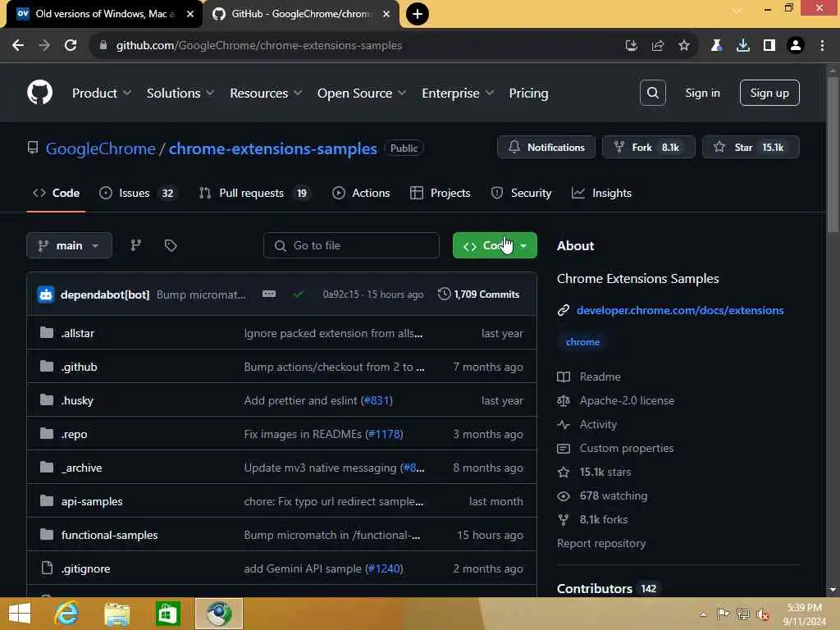Viewport: 840px width, 630px height.
Task: Click the branches icon next to main
Action: [136, 245]
